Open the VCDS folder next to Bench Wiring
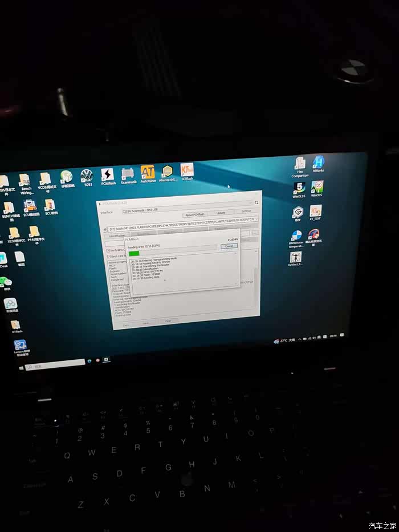Screen dimensions: 399x532 47,183
